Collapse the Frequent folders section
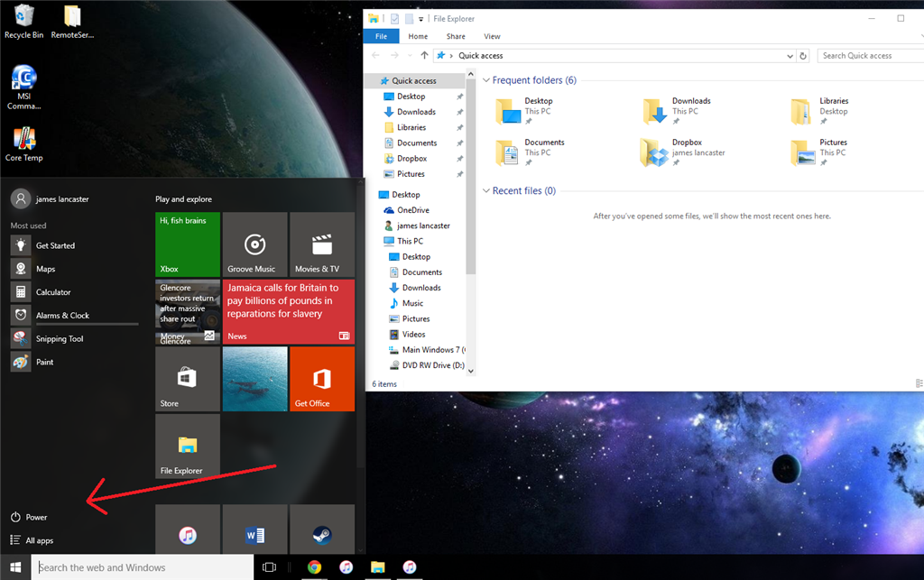Screen dimensions: 924x580 pos(486,80)
